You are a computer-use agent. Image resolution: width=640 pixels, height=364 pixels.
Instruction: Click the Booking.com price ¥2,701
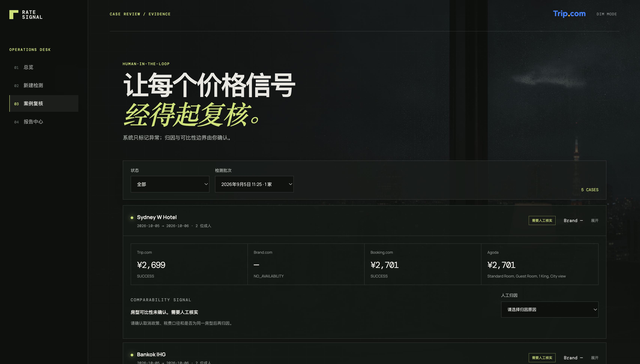(384, 265)
